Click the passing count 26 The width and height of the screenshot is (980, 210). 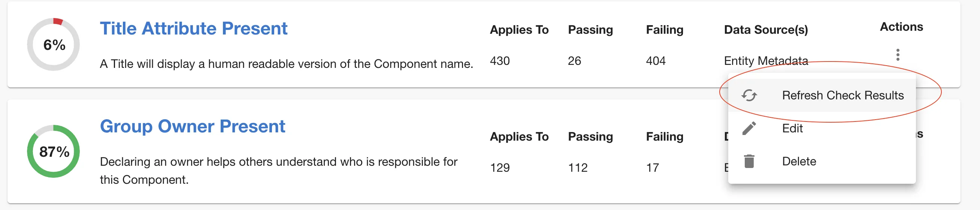(x=574, y=61)
